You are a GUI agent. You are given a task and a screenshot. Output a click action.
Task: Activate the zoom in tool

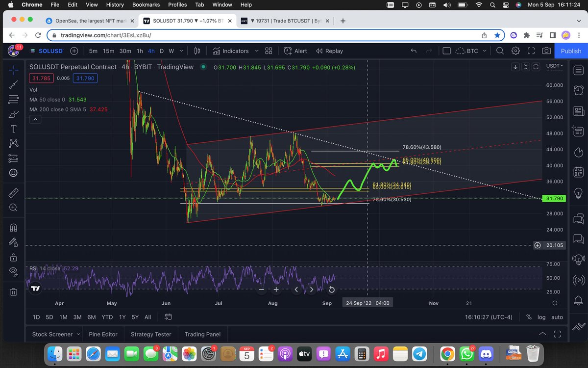(13, 208)
